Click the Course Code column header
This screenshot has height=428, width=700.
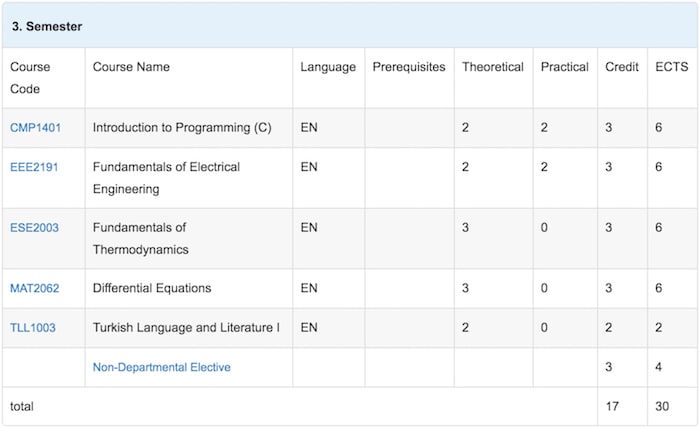tap(30, 78)
